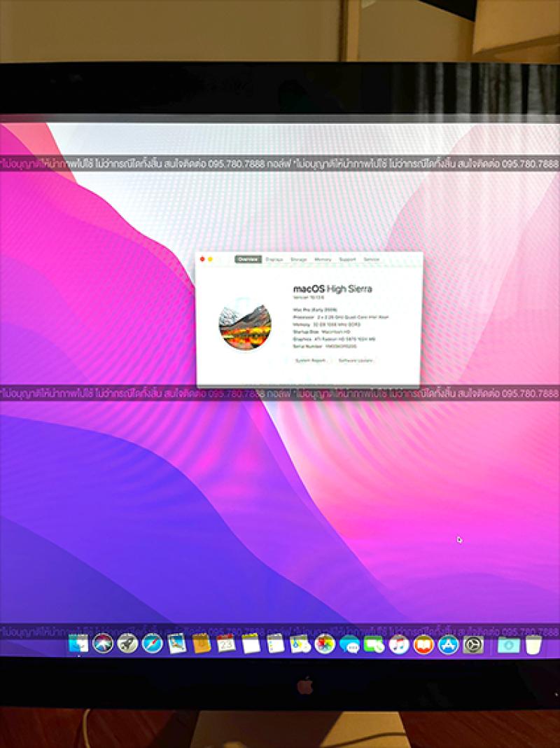
Task: Open FaceTime icon in the Dock
Action: tap(374, 645)
